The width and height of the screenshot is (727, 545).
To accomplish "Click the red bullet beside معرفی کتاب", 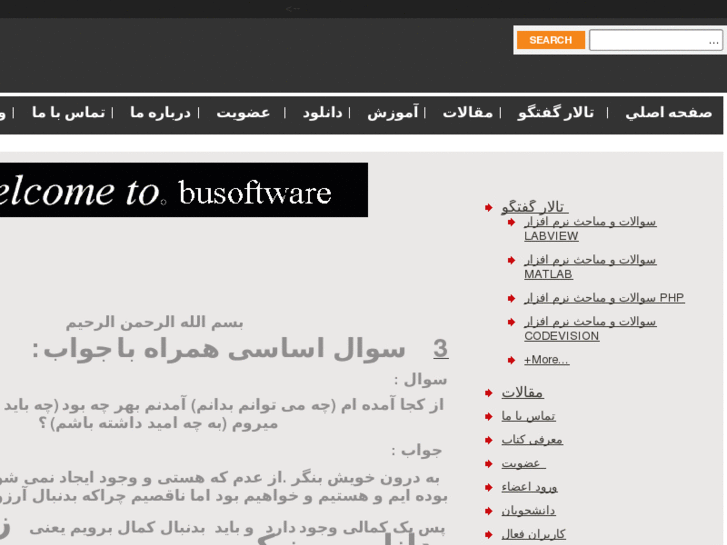I will pyautogui.click(x=489, y=440).
